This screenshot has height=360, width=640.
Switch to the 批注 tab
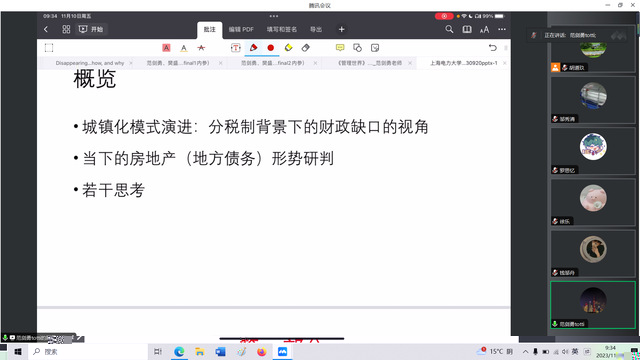209,29
